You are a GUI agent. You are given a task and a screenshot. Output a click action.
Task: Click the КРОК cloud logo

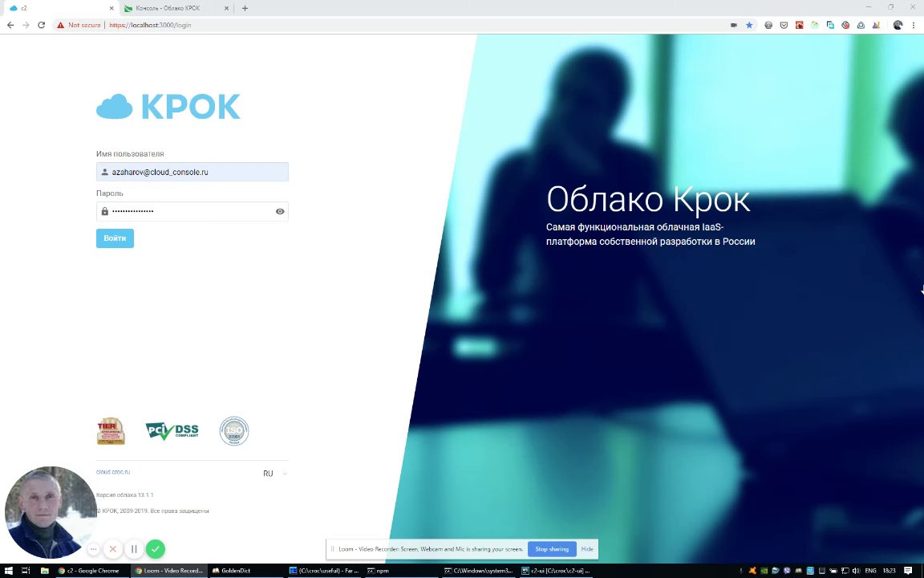168,107
